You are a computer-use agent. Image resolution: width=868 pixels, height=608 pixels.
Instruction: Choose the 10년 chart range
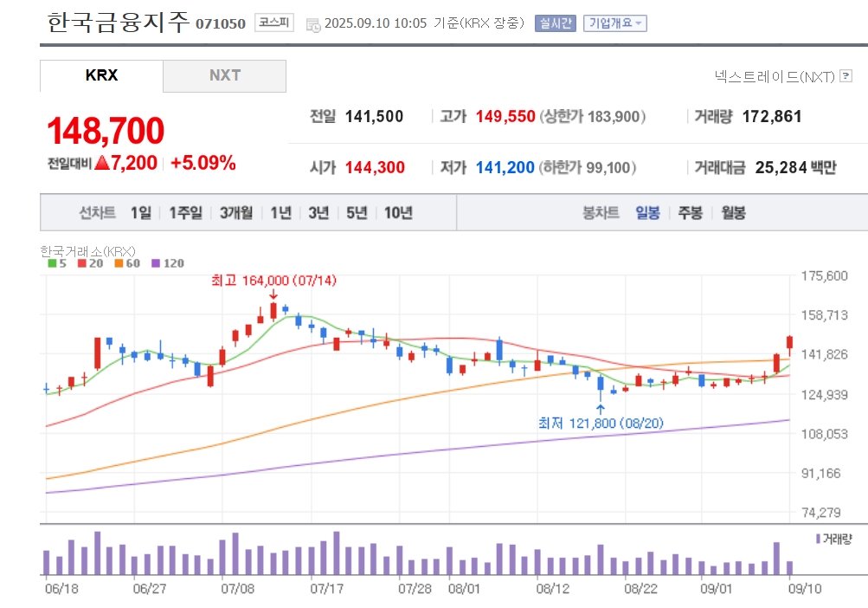click(399, 213)
